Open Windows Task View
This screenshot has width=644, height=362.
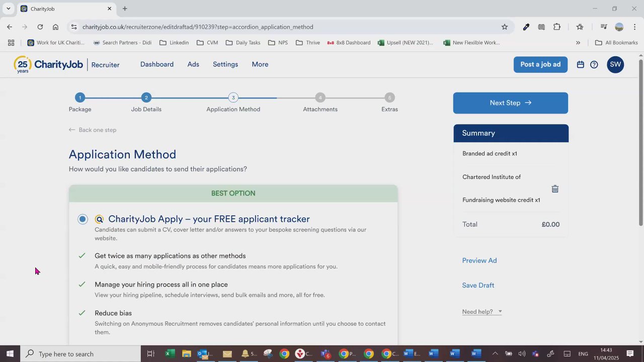[150, 354]
